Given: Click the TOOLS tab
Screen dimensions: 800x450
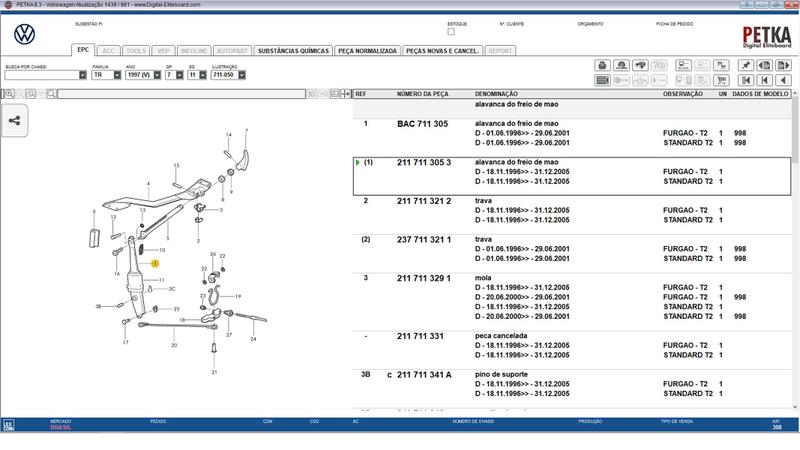Looking at the screenshot, I should tap(136, 51).
